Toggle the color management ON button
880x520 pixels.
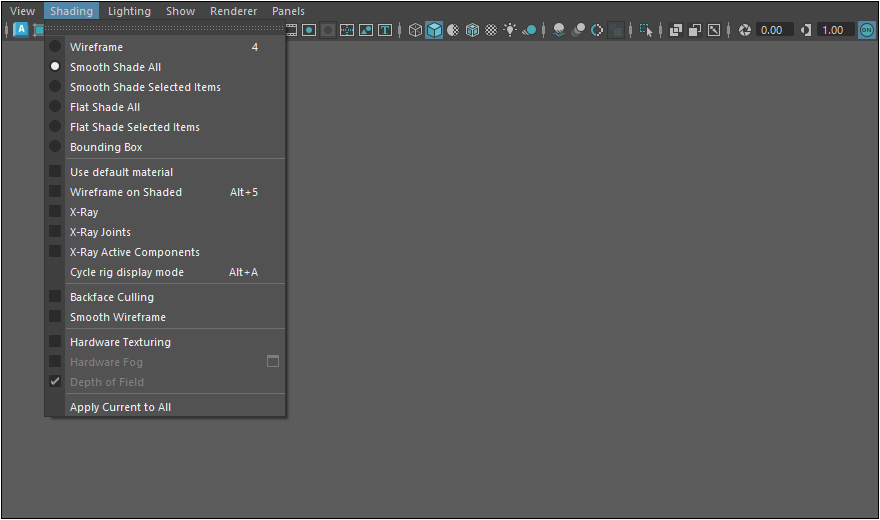coord(867,30)
